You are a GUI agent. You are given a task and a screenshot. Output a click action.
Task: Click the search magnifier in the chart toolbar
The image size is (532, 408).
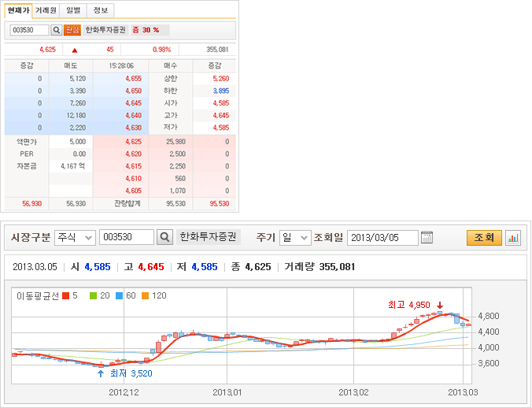click(164, 237)
